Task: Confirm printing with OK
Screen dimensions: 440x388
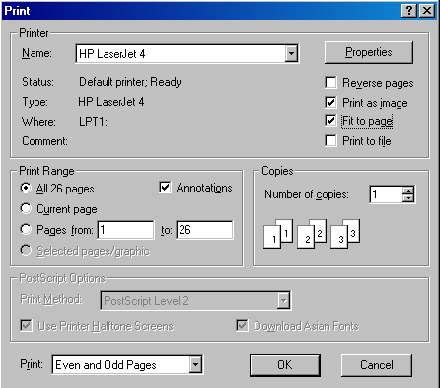Action: [285, 365]
